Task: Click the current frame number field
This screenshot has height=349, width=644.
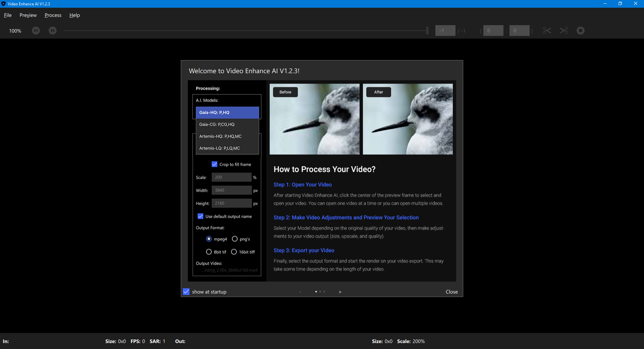Action: pyautogui.click(x=445, y=31)
